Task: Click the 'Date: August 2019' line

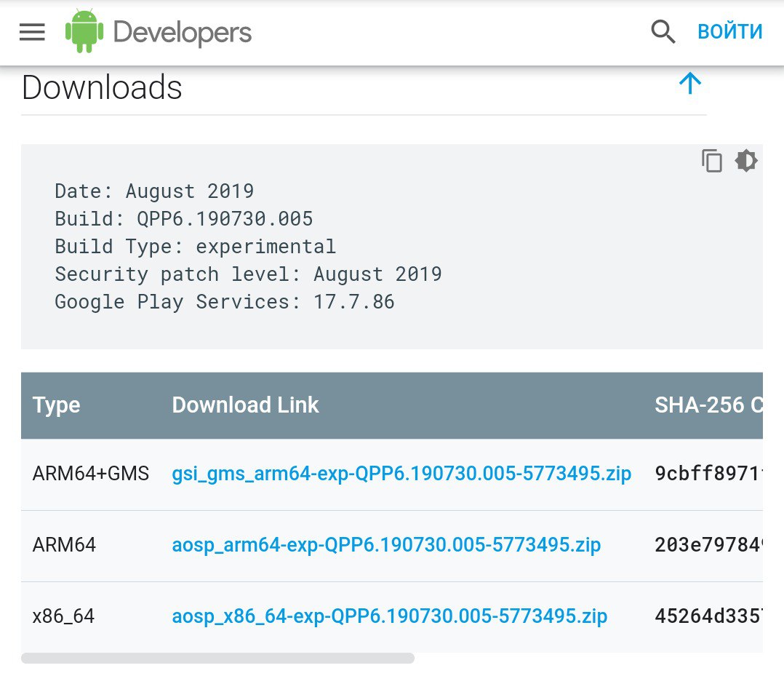Action: (x=154, y=191)
